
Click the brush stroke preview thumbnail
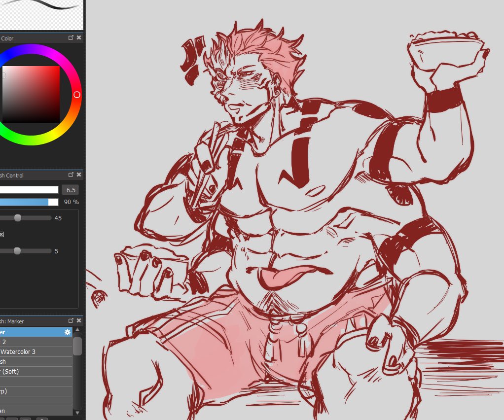41,14
